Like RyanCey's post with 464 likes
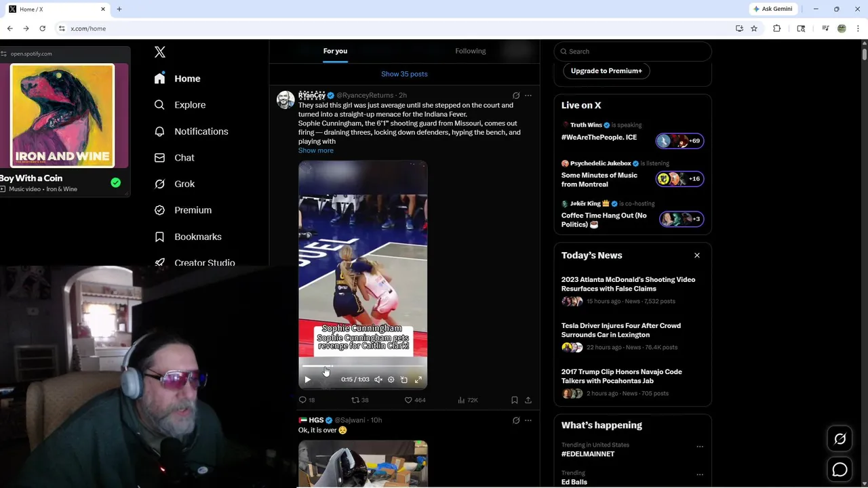This screenshot has height=488, width=868. tap(415, 400)
